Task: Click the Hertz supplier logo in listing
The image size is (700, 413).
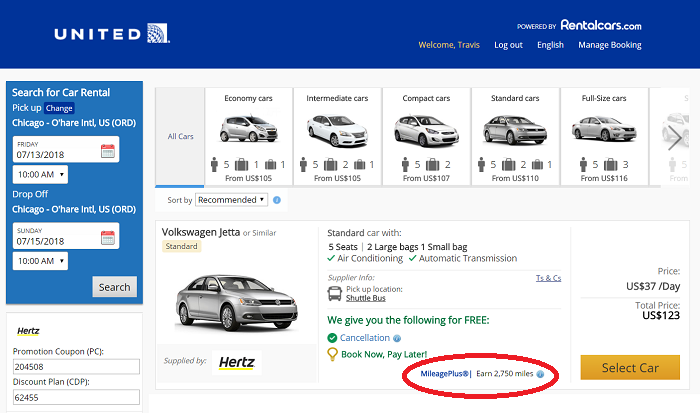Action: click(x=237, y=362)
